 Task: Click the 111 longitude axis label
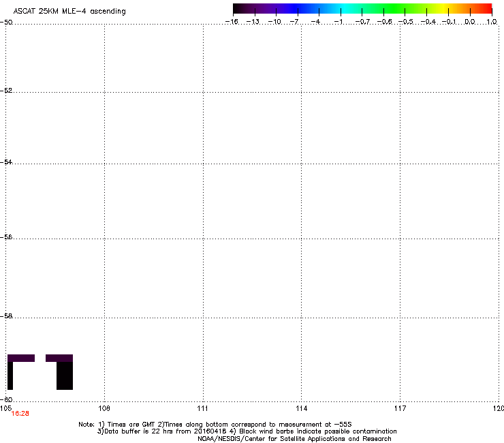coord(202,408)
